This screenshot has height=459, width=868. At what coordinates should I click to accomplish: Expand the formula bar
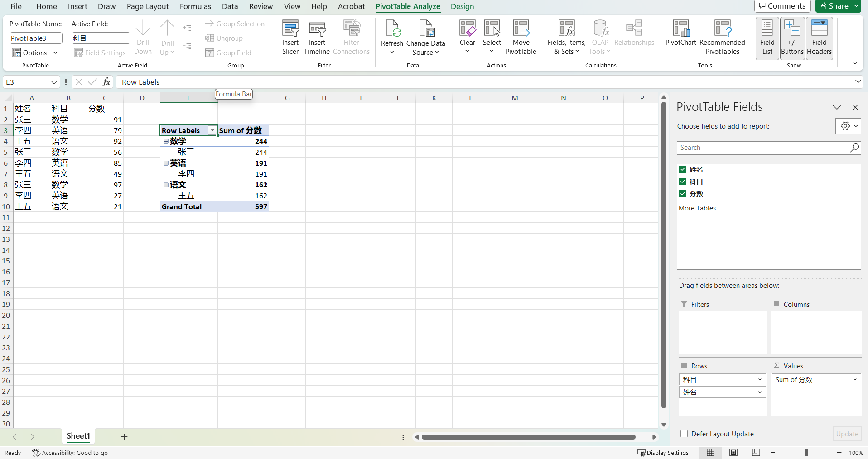[858, 82]
